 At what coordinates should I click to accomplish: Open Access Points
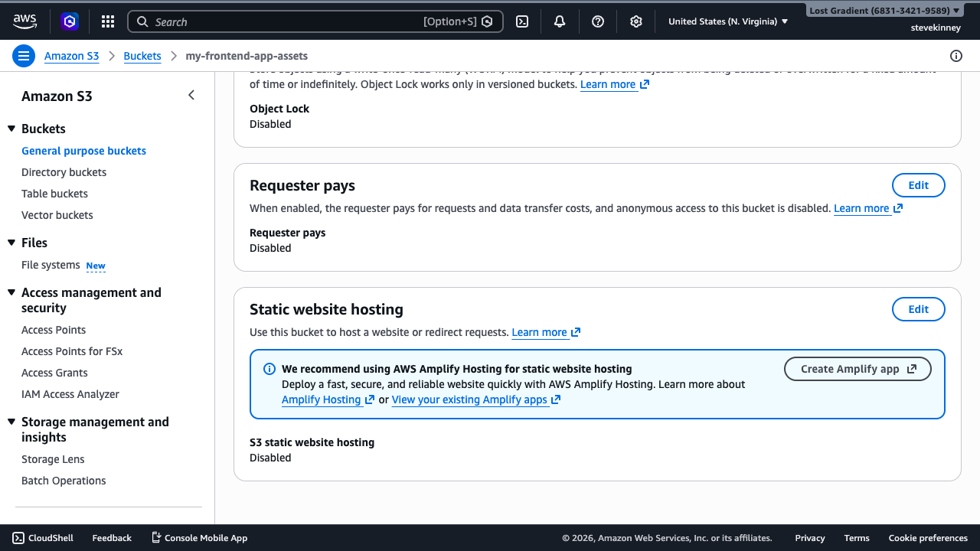click(x=54, y=330)
